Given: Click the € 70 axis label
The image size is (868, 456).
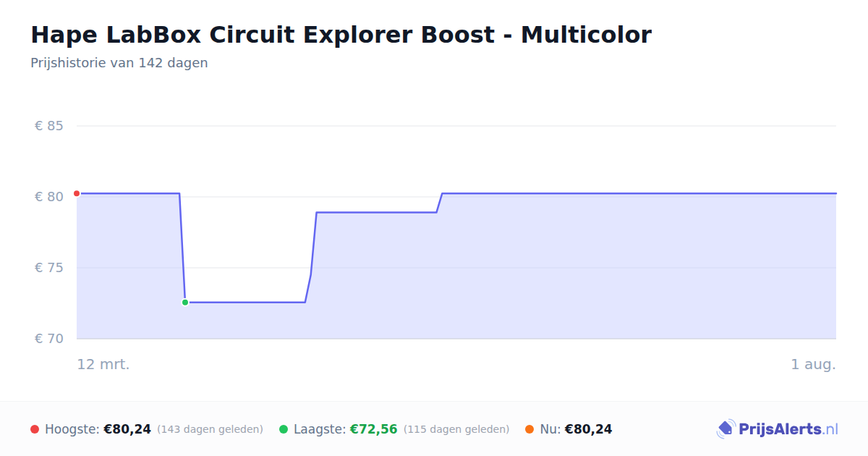Looking at the screenshot, I should click(x=49, y=339).
